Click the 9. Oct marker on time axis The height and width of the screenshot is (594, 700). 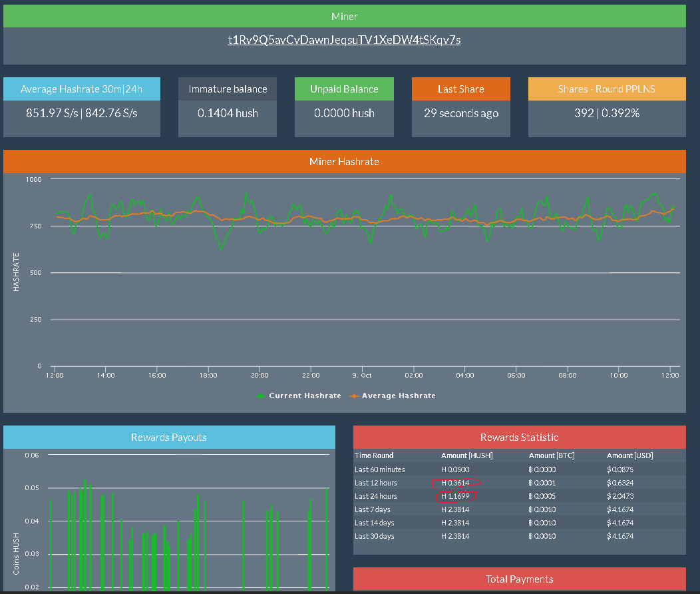[x=361, y=375]
